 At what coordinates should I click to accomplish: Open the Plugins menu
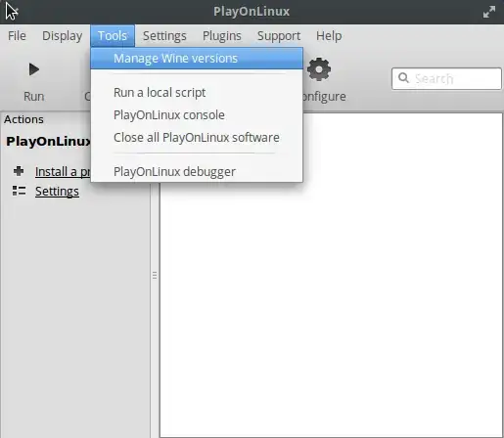[x=222, y=36]
